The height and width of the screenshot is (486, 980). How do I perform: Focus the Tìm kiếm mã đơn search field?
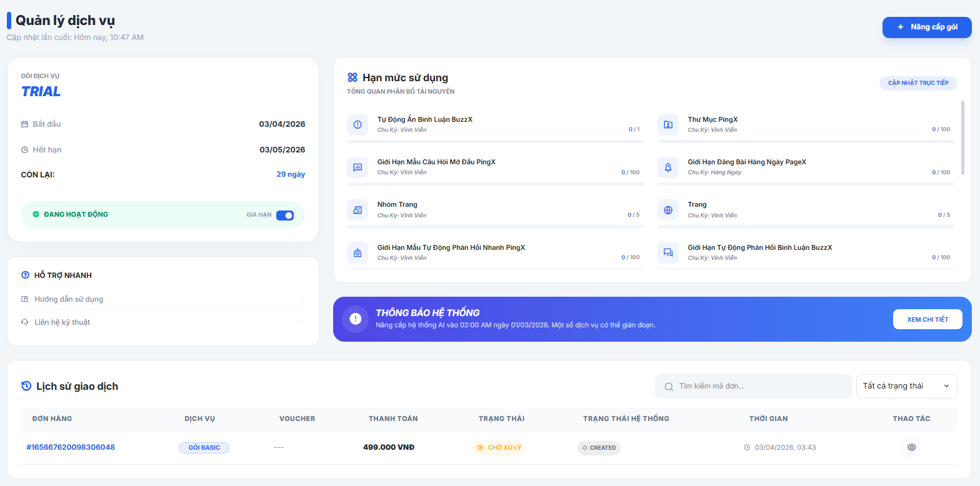point(753,386)
